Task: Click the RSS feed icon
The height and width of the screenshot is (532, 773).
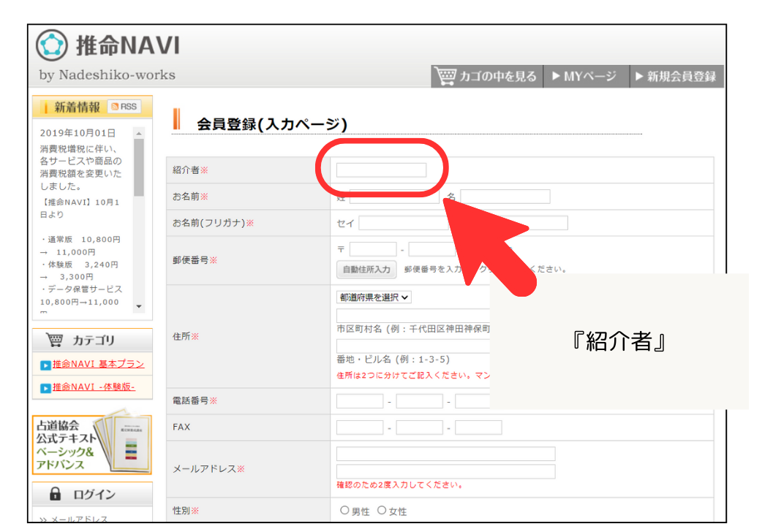Action: click(x=124, y=107)
